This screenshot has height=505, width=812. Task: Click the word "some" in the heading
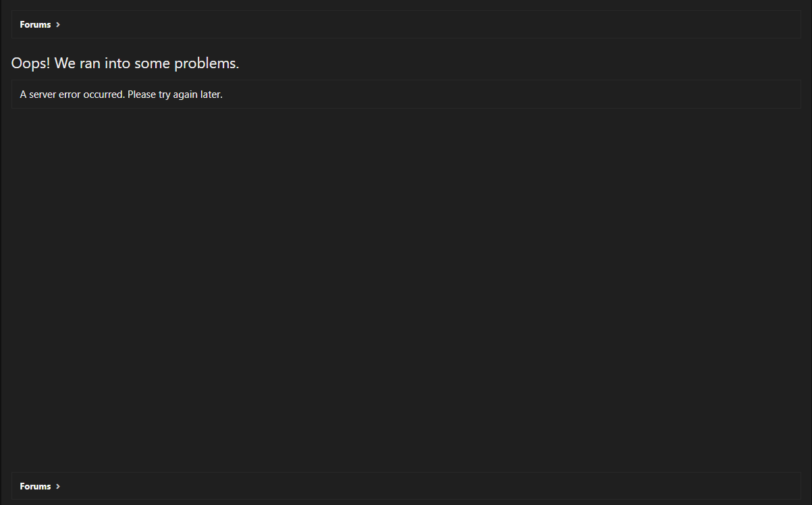[153, 63]
